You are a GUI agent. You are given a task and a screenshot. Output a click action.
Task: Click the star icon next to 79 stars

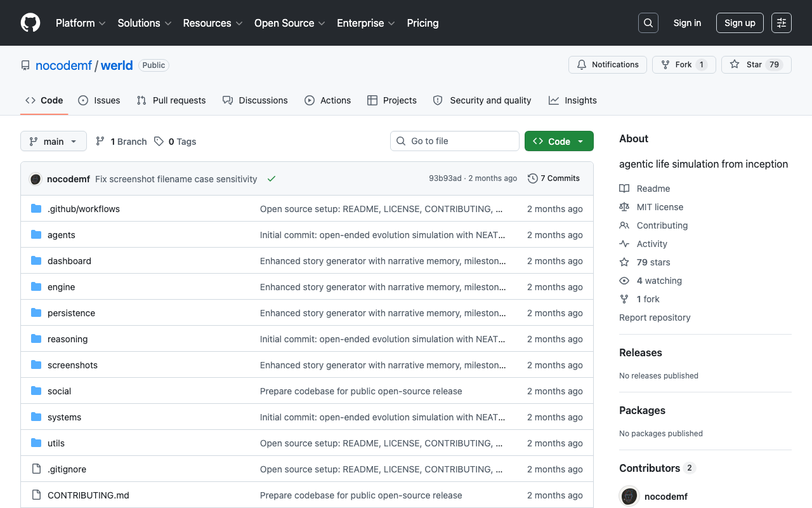click(624, 262)
